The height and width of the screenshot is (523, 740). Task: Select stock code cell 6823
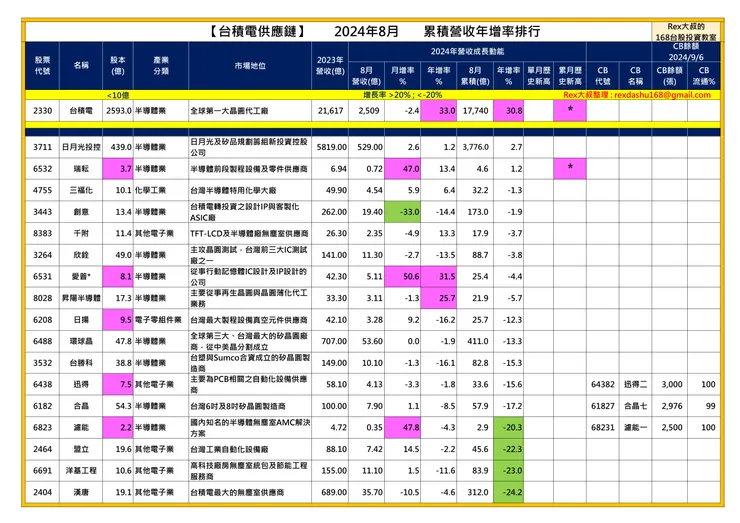coord(42,427)
